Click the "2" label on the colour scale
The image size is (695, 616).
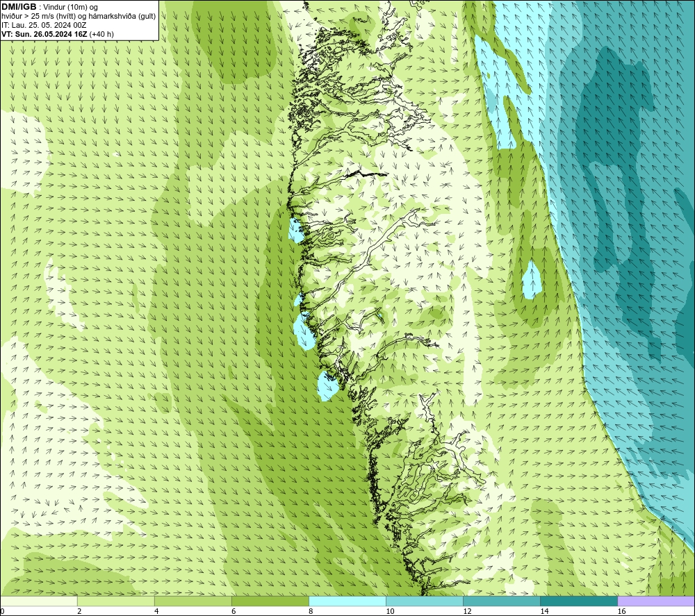click(79, 612)
